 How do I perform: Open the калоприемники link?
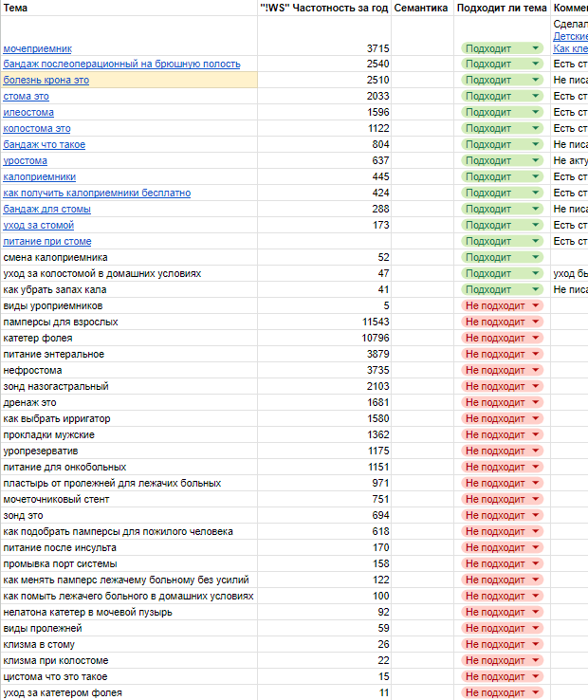[x=39, y=176]
